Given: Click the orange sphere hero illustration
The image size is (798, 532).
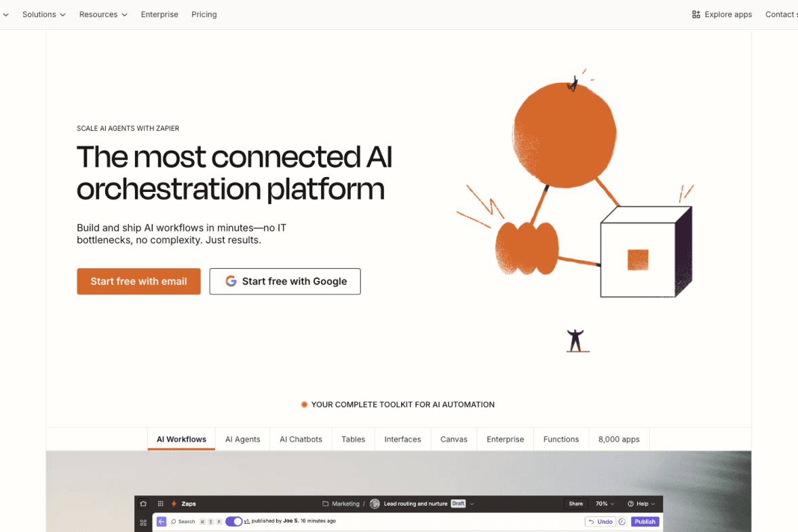Looking at the screenshot, I should click(565, 135).
